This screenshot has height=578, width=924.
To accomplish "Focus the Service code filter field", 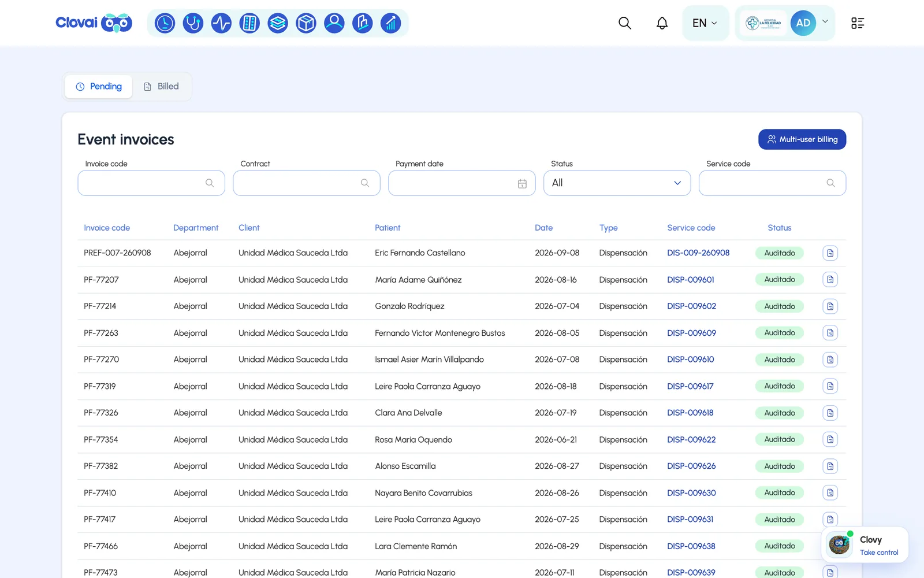I will 772,183.
